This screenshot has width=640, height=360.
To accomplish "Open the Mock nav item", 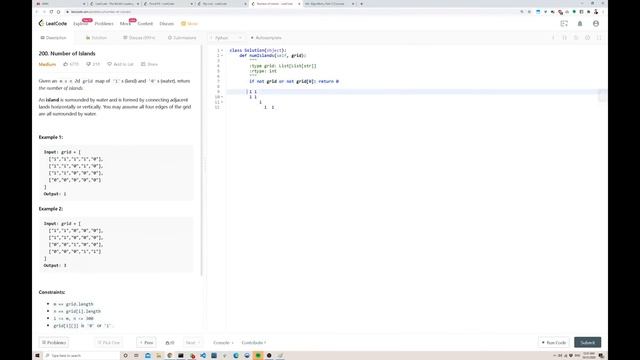I will [x=125, y=24].
